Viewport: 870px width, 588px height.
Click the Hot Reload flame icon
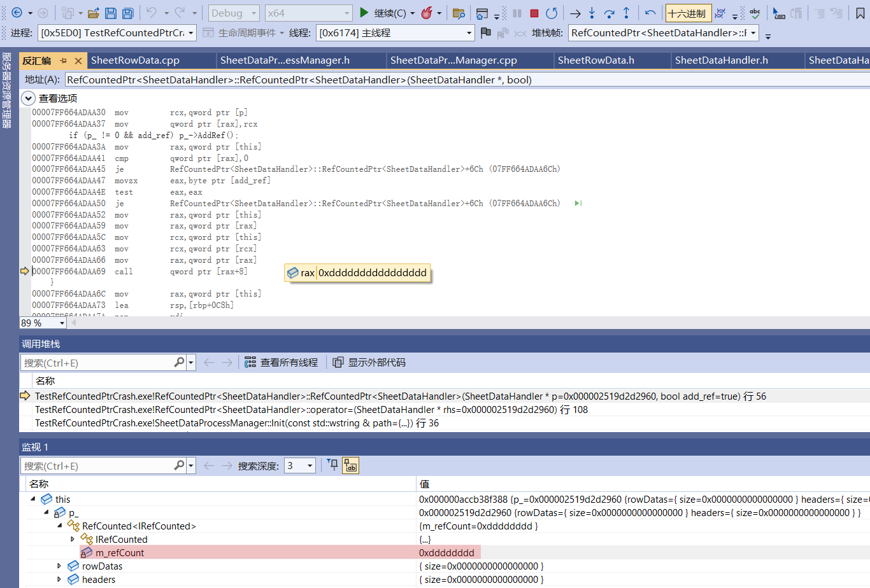(x=427, y=13)
